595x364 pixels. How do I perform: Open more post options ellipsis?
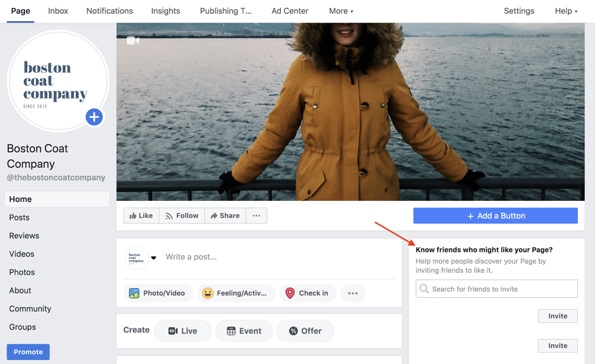352,293
